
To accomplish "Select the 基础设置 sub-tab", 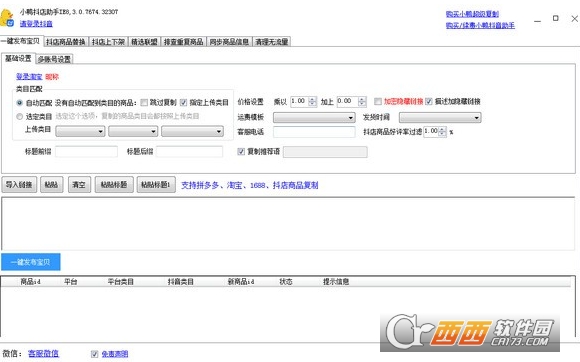I will (x=18, y=58).
